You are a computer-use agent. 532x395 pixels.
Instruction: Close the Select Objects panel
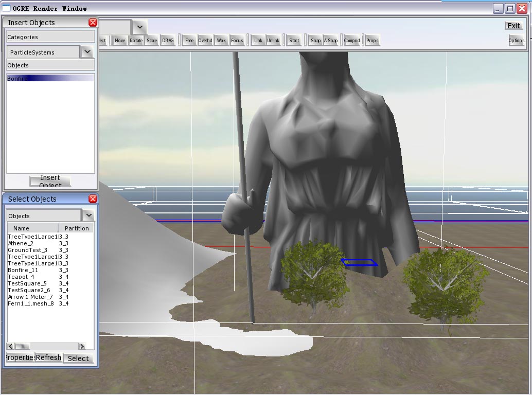93,199
